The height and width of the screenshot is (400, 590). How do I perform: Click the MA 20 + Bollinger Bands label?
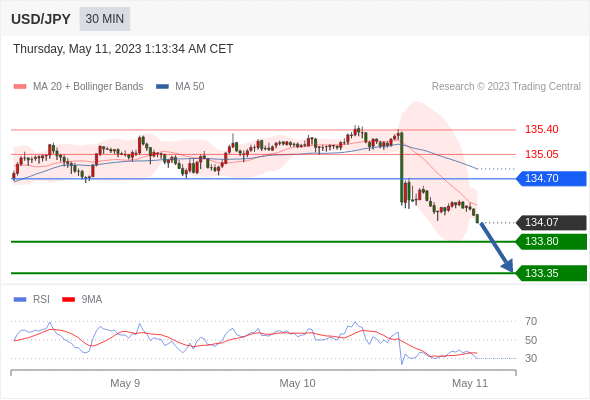(x=88, y=87)
